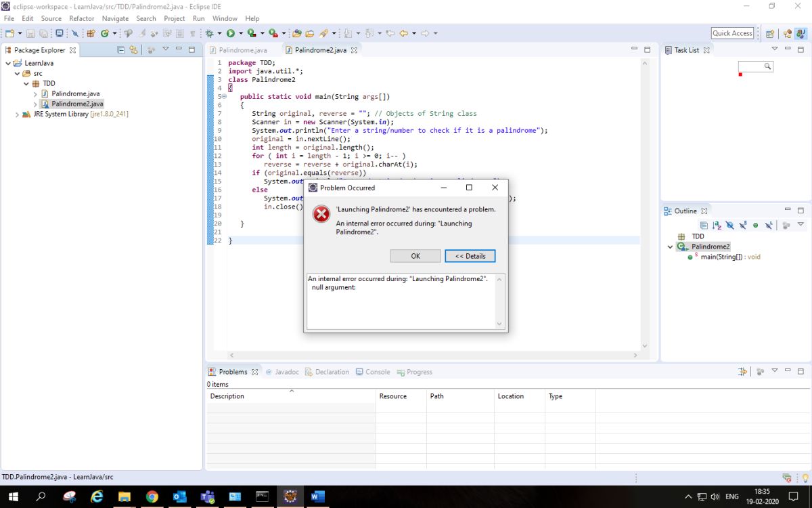The width and height of the screenshot is (812, 508).
Task: Expand the JRE System Library node
Action: tap(18, 114)
